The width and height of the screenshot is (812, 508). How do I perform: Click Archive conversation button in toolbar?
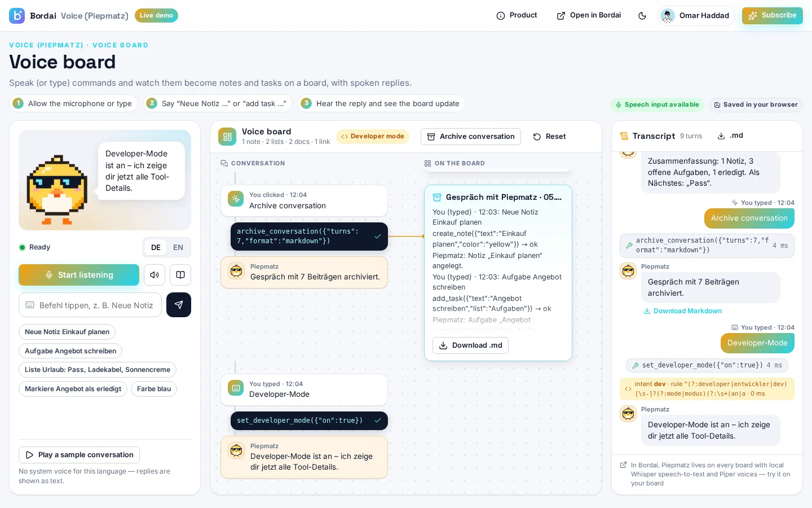(471, 137)
